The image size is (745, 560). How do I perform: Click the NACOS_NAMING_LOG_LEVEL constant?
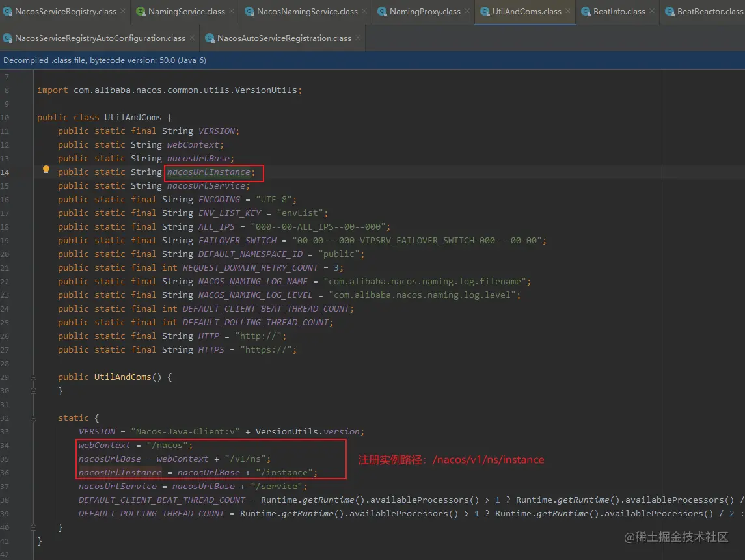point(255,295)
